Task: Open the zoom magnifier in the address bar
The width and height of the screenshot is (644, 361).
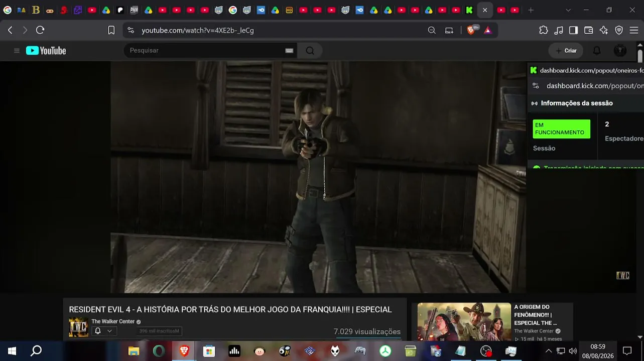Action: 432,30
